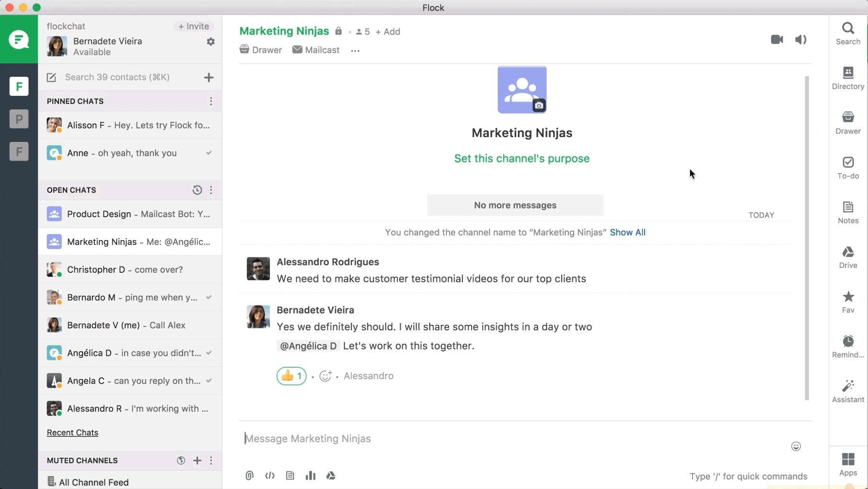Image resolution: width=868 pixels, height=489 pixels.
Task: Open the Drawer tab under channel title
Action: 261,50
